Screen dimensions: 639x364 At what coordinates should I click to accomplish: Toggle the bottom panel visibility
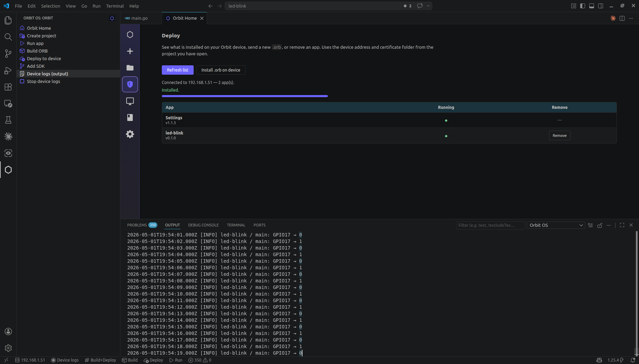click(x=592, y=6)
